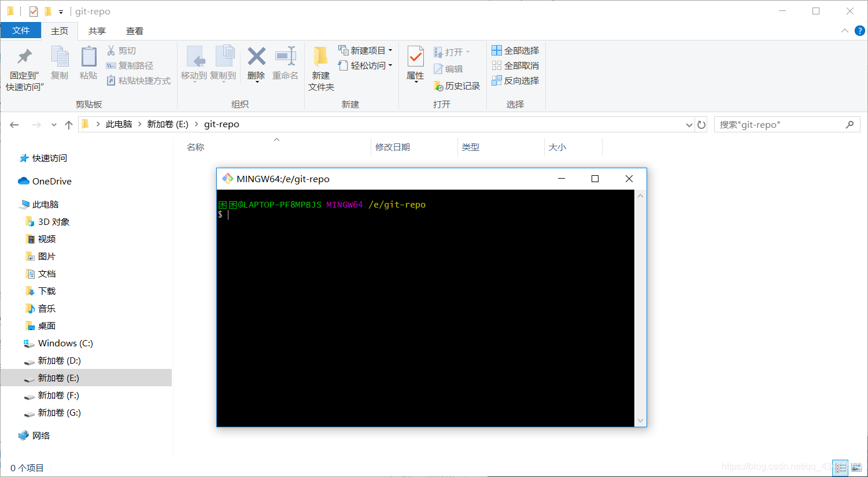Click the New Folder (新建文件夹) icon
Viewport: 868px width, 477px height.
click(x=321, y=57)
